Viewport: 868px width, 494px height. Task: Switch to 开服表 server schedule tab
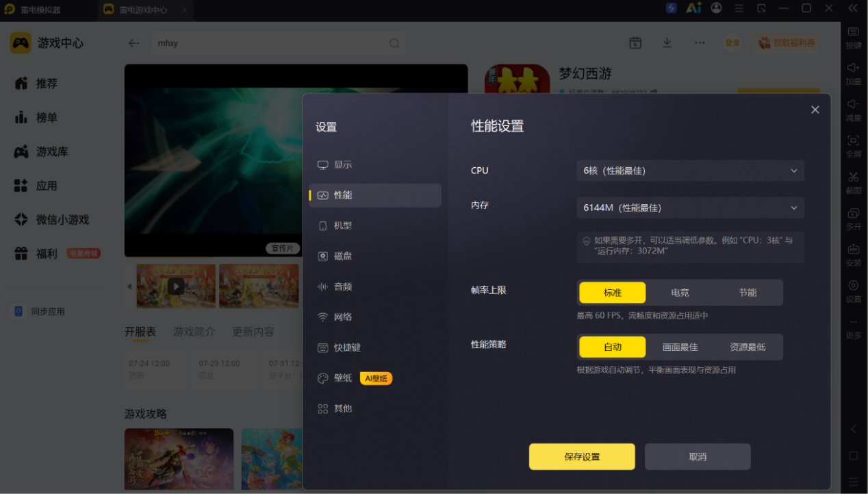[x=140, y=332]
